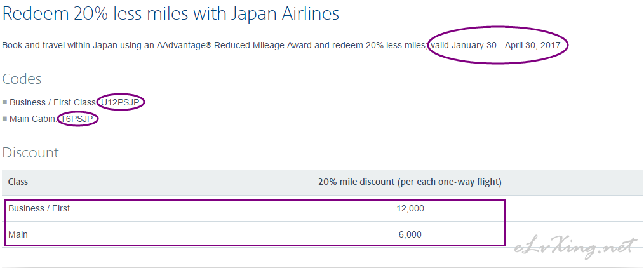Click 'Book and travel within Japan' text
The image size is (644, 268).
point(60,44)
